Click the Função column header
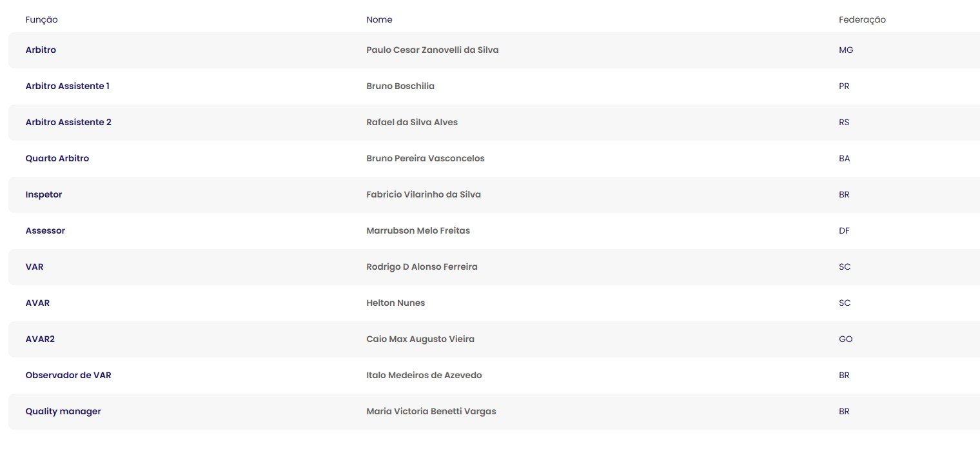The image size is (980, 453). (x=41, y=20)
